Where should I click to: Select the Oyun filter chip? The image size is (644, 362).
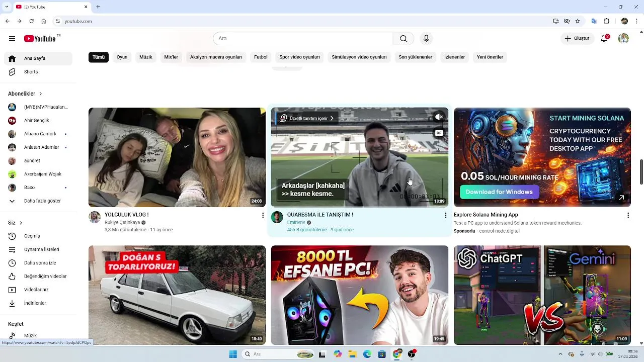122,57
